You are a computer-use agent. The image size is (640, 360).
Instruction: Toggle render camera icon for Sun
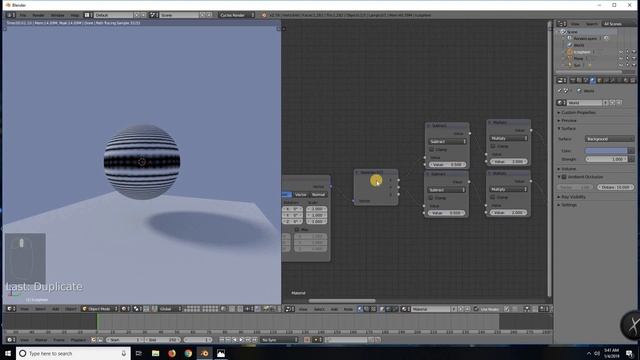click(634, 65)
